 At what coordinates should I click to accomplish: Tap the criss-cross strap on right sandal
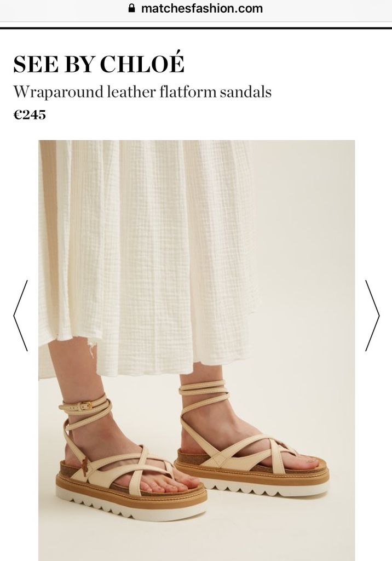pyautogui.click(x=250, y=451)
